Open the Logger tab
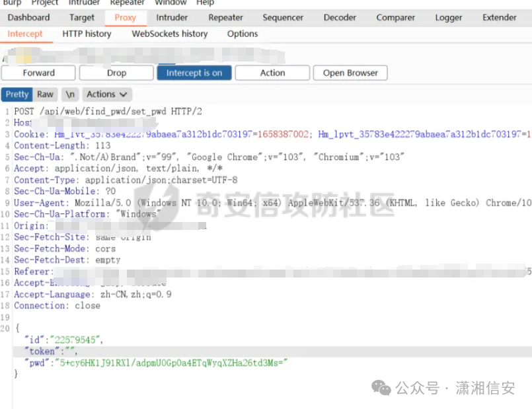The height and width of the screenshot is (409, 532). coord(449,18)
